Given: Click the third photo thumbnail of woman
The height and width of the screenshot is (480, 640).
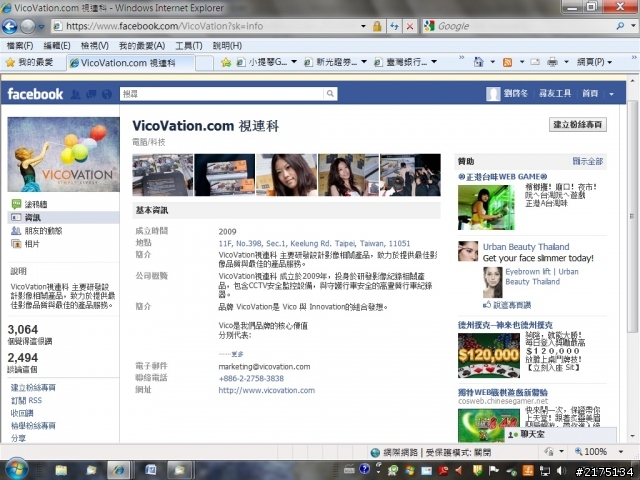Looking at the screenshot, I should click(286, 175).
